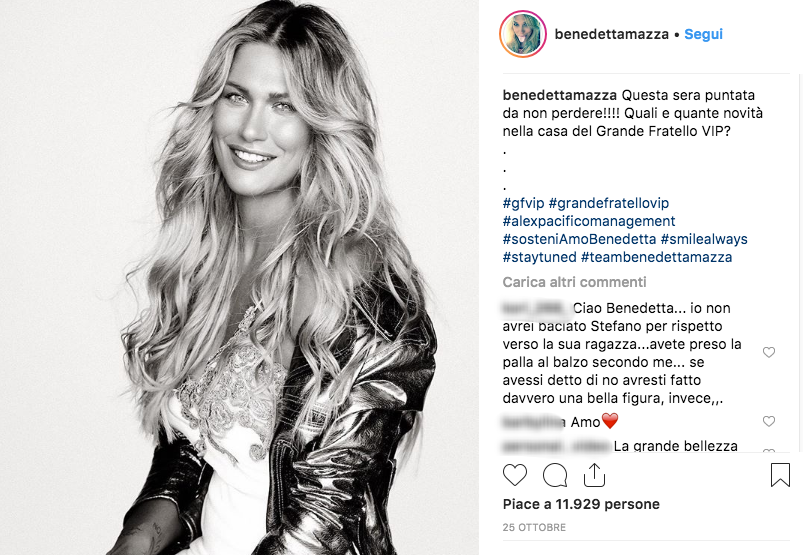Follow the account via Segui
Screen dimensions: 803x555
coord(703,34)
